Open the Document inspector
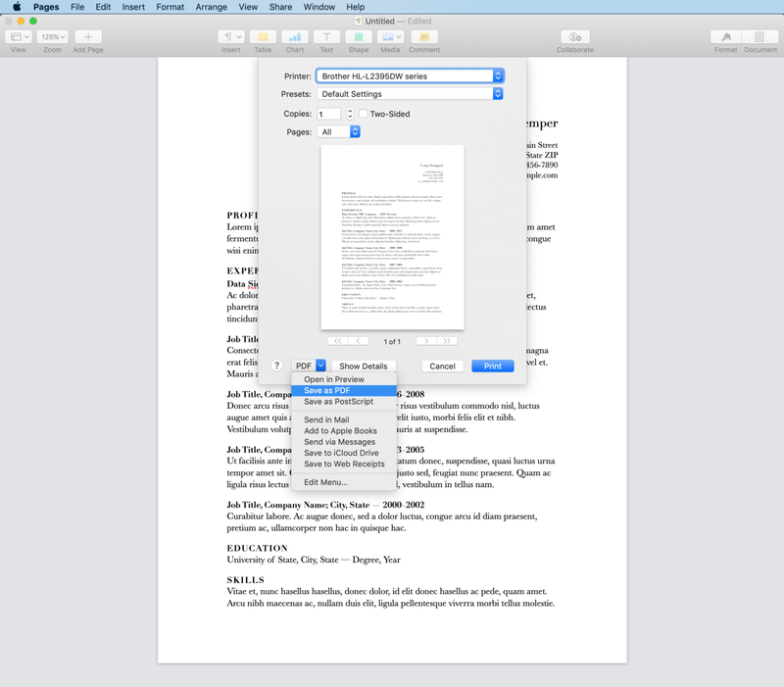 click(x=760, y=37)
